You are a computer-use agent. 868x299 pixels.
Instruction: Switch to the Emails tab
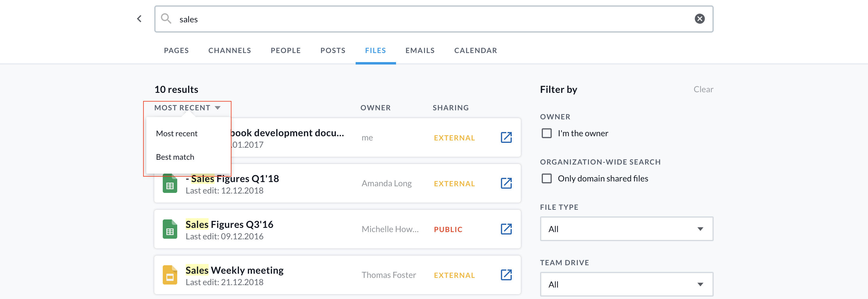(420, 51)
